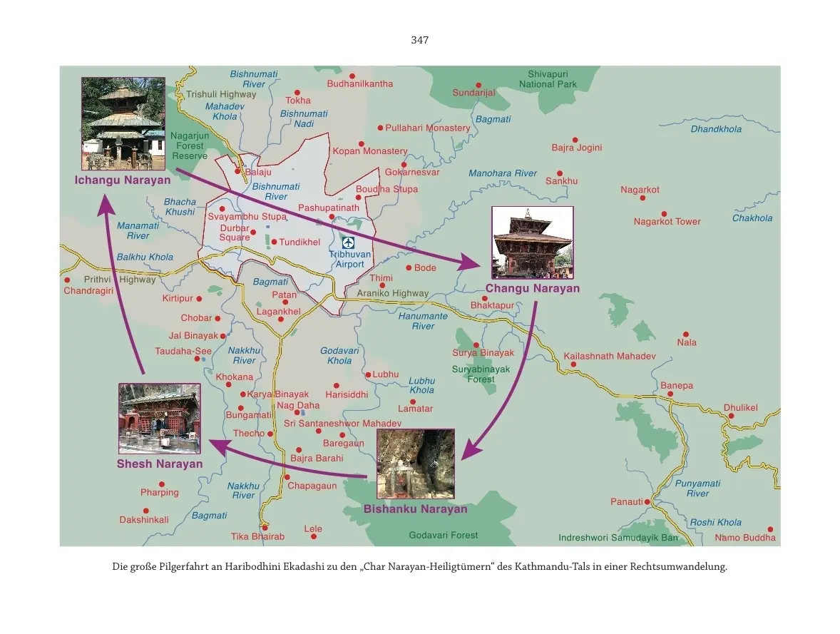This screenshot has width=840, height=634.
Task: Click the Punyamati River label
Action: click(x=697, y=489)
